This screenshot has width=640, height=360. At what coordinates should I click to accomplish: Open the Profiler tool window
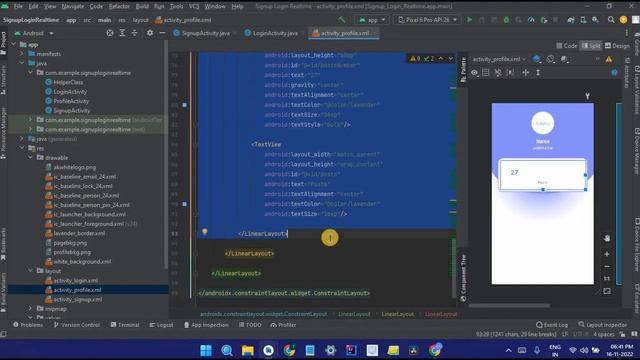point(283,325)
